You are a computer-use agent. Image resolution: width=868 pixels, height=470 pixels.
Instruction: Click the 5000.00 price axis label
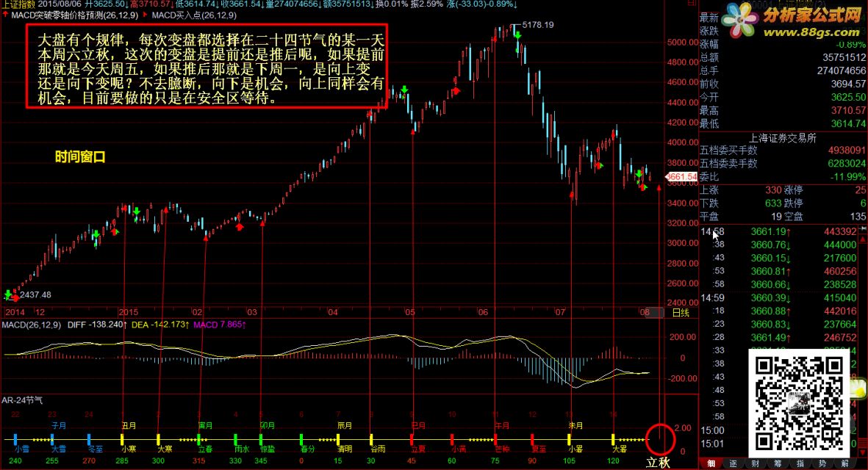[682, 42]
